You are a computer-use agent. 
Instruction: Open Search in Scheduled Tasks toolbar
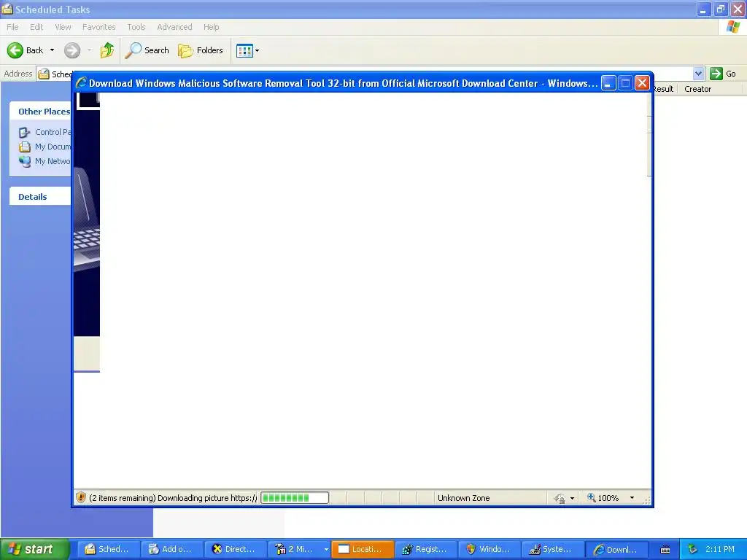147,50
